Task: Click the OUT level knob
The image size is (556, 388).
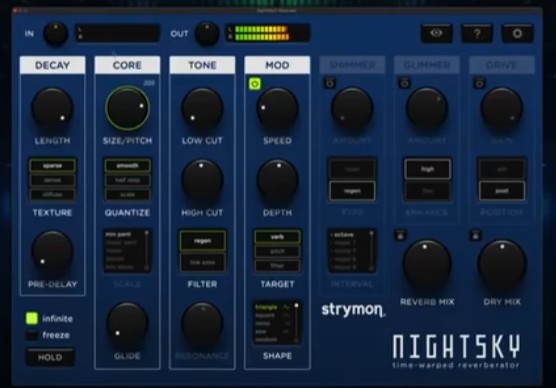Action: (x=207, y=34)
